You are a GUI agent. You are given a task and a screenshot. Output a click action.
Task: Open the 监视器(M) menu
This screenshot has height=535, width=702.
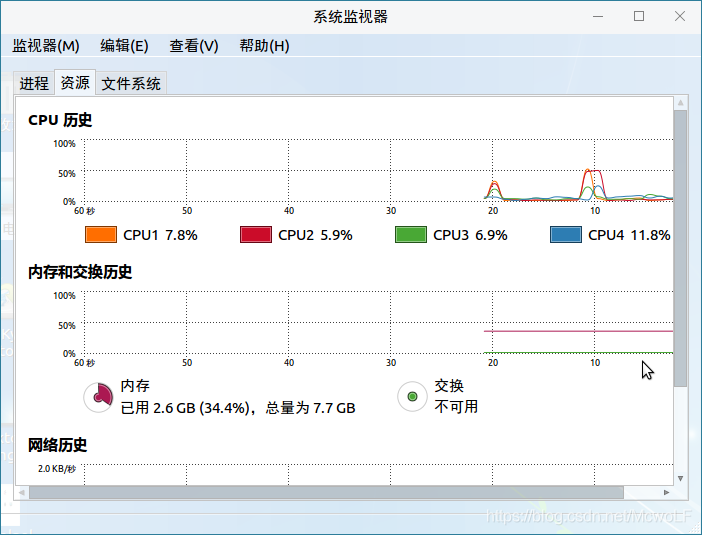pyautogui.click(x=46, y=46)
